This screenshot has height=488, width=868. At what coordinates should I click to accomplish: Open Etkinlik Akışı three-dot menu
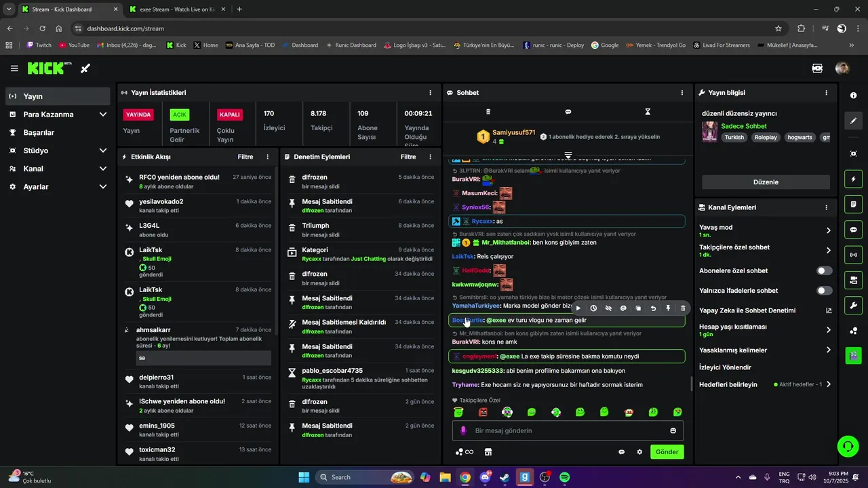point(268,157)
